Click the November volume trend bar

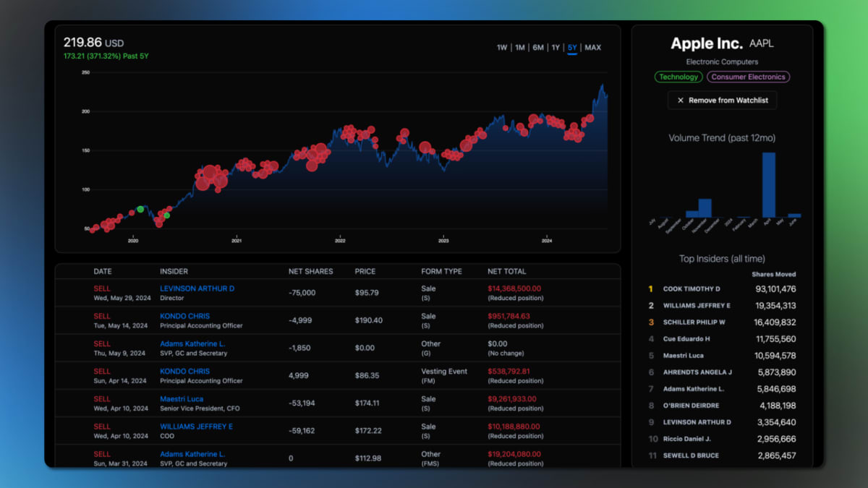[x=705, y=208]
